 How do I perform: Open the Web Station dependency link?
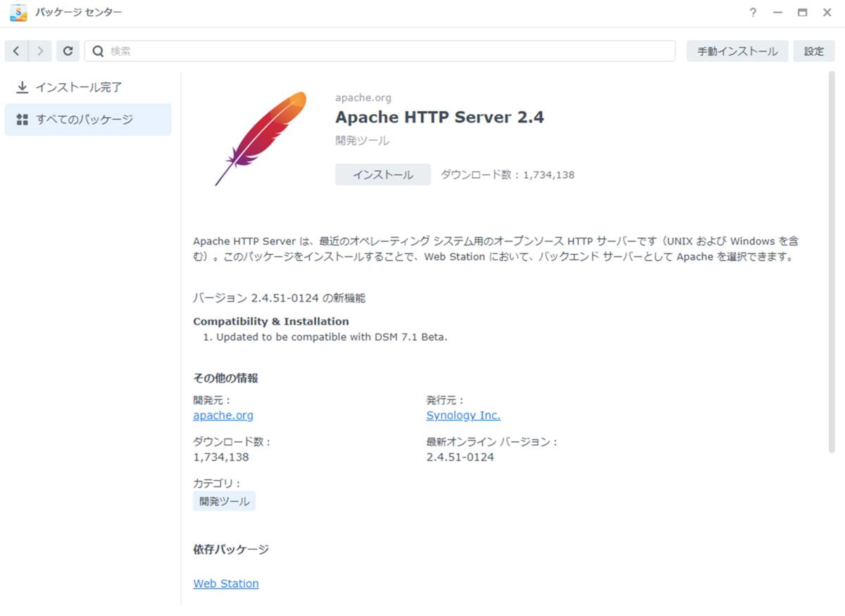[226, 584]
